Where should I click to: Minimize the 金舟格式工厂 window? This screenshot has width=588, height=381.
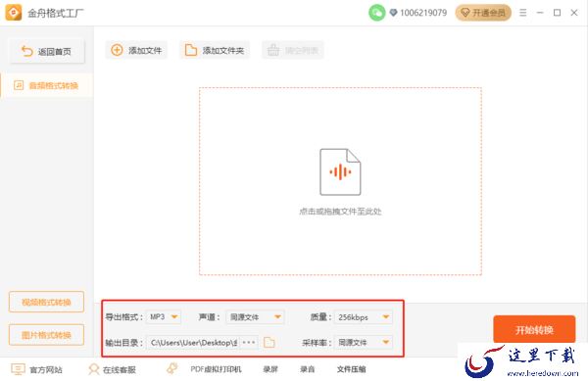point(540,13)
